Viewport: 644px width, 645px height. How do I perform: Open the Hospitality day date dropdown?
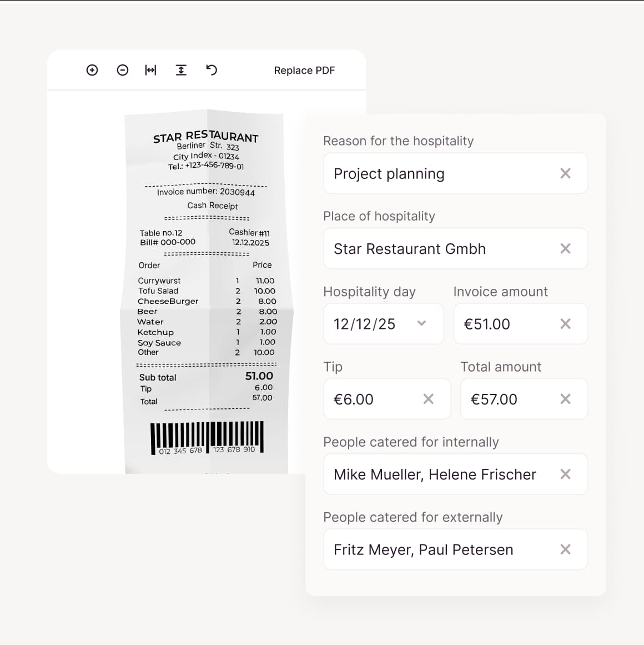[421, 323]
